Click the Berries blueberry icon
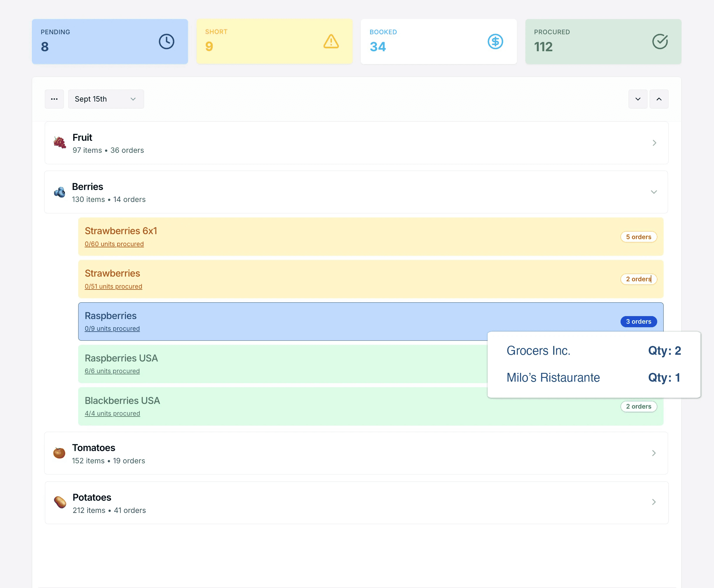714x588 pixels. (x=60, y=192)
